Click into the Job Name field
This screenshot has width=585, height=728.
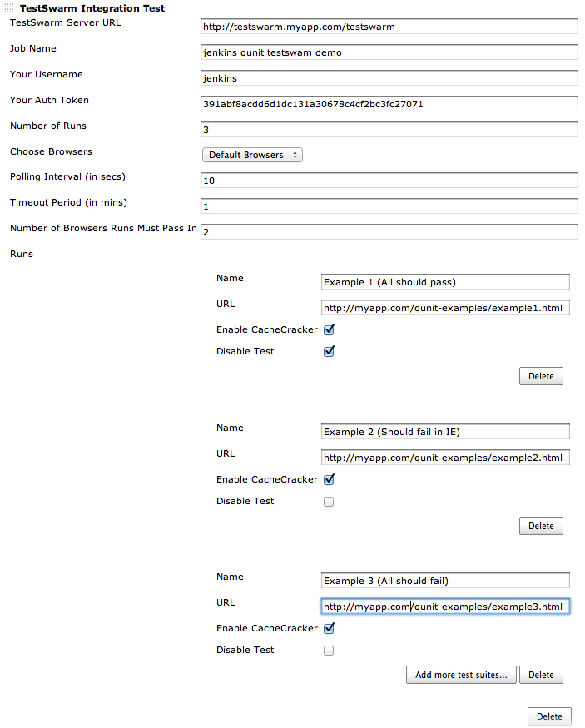[x=389, y=52]
